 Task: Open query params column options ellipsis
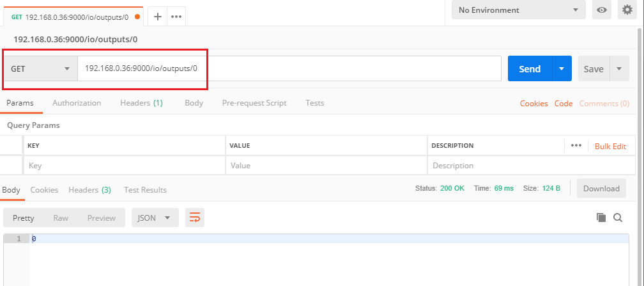click(x=576, y=145)
